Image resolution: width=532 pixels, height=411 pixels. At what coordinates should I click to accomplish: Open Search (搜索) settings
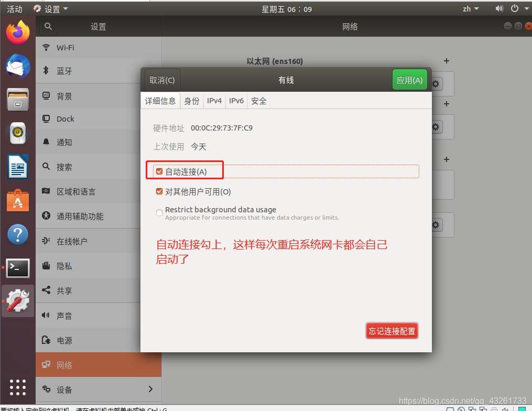pos(99,167)
